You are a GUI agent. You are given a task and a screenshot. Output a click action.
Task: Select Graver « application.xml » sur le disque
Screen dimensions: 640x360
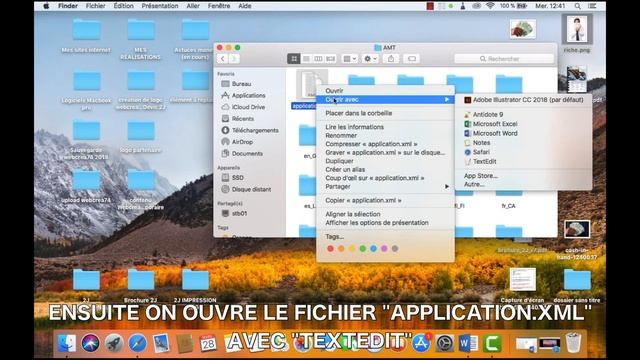(x=385, y=153)
